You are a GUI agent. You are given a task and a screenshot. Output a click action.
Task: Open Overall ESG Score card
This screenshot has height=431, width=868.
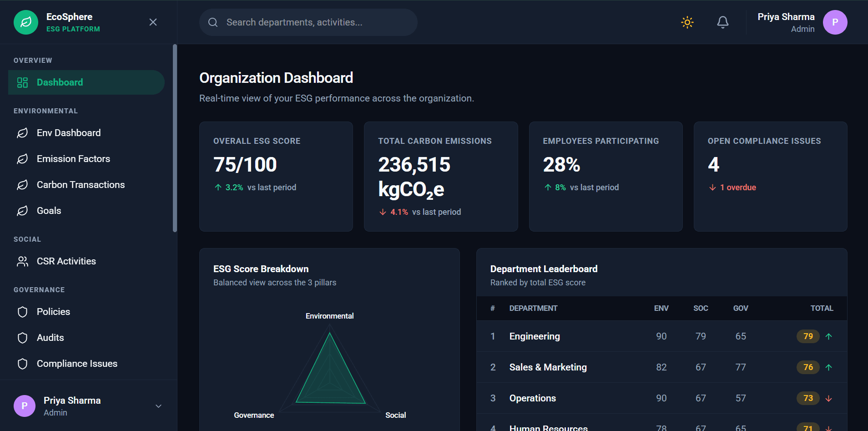click(276, 177)
